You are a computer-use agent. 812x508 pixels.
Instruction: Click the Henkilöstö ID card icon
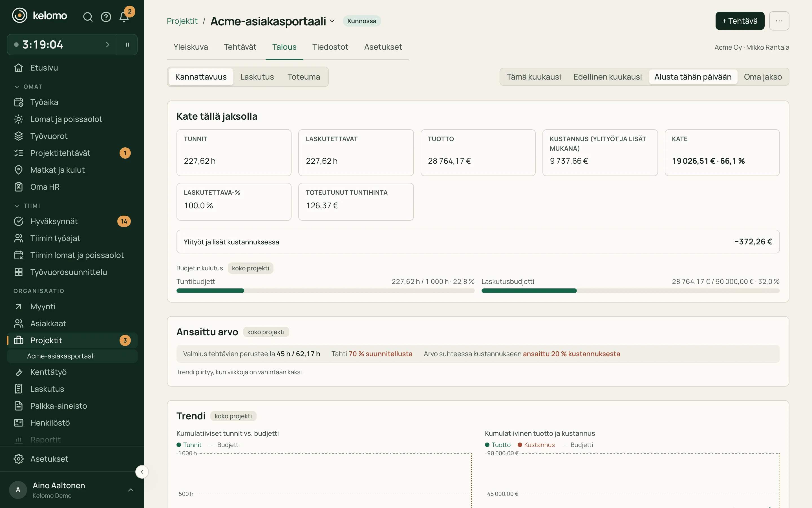[x=18, y=423]
